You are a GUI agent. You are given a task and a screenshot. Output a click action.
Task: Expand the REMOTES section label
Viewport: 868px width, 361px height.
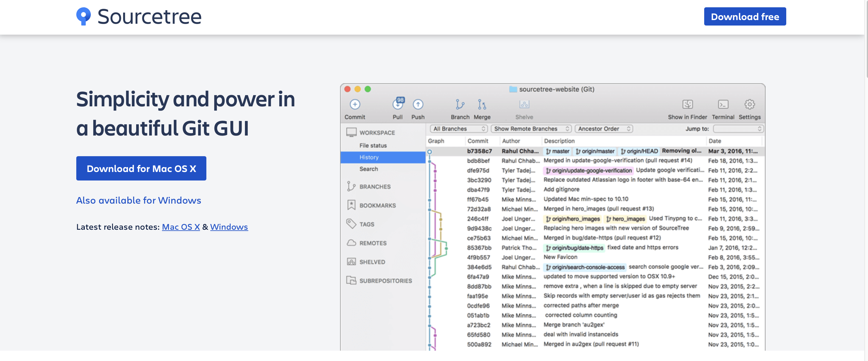point(373,243)
